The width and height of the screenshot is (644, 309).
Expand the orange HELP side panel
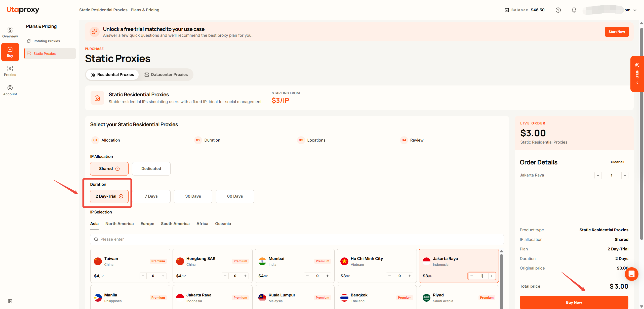637,74
